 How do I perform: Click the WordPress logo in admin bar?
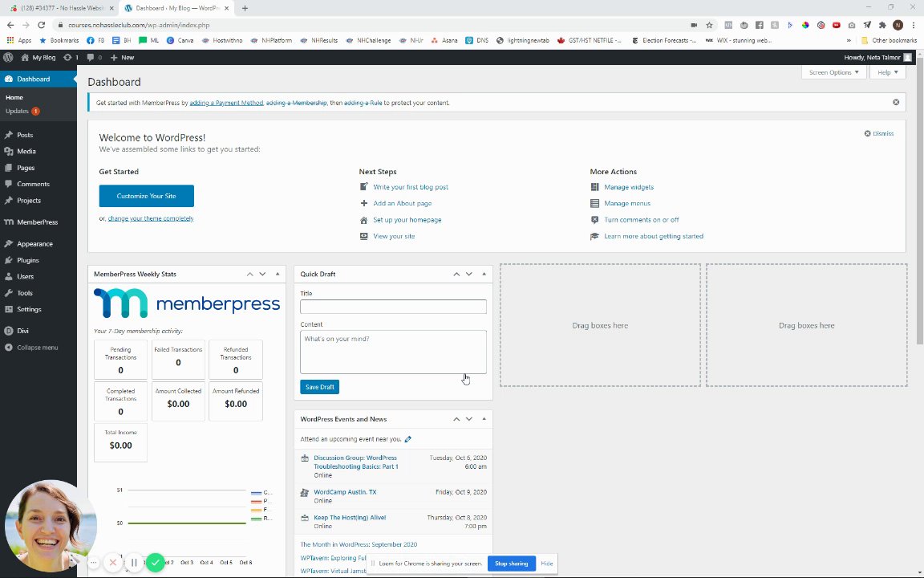(x=8, y=57)
